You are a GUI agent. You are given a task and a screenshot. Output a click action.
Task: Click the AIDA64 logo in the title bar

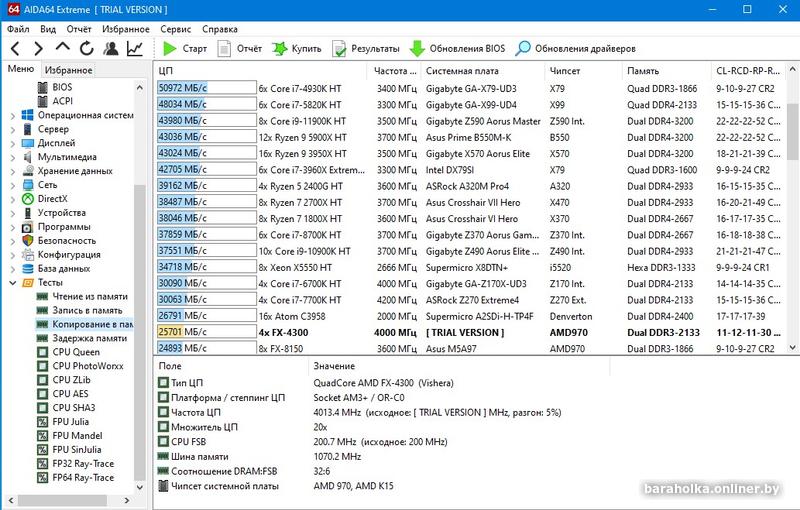coord(14,9)
